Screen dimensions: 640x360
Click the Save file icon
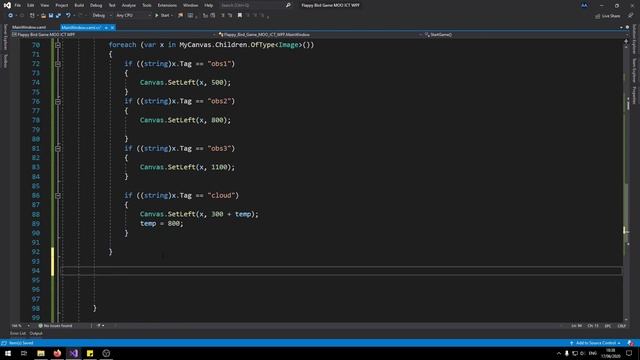click(51, 16)
